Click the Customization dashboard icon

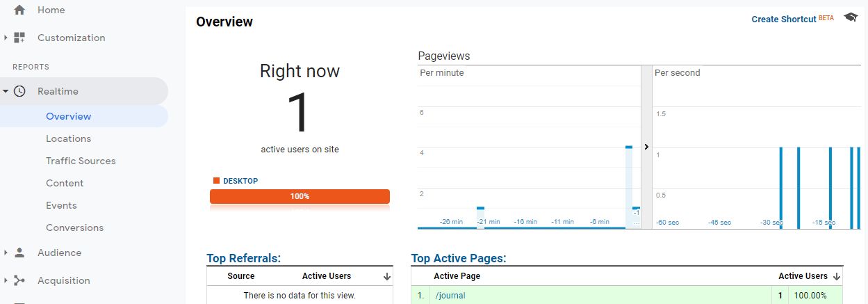click(19, 38)
